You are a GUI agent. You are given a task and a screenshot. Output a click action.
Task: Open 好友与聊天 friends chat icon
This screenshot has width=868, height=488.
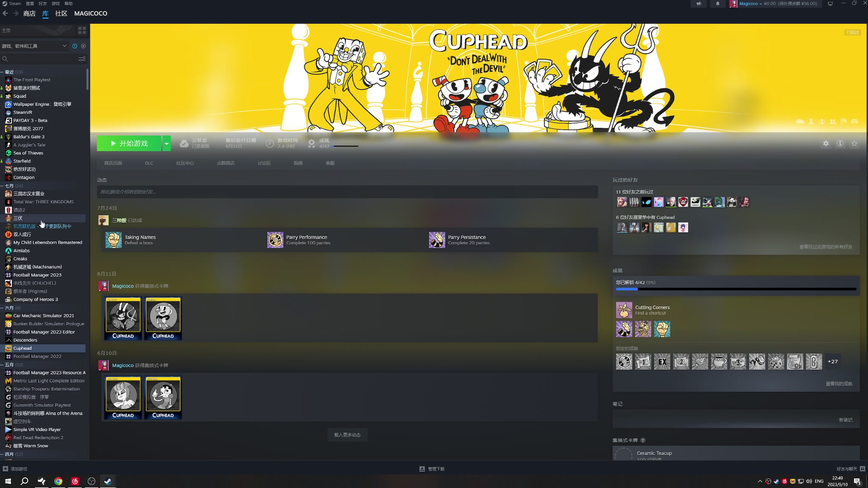point(862,469)
